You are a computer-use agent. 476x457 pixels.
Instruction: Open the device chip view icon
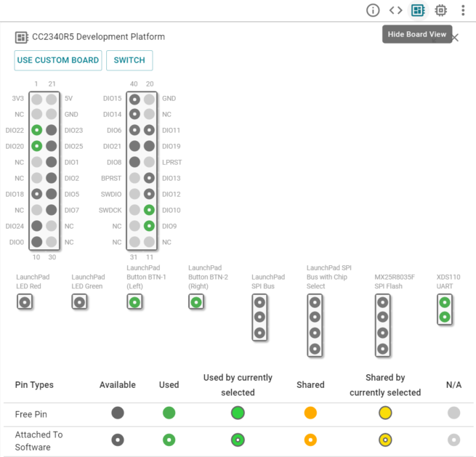pos(440,10)
